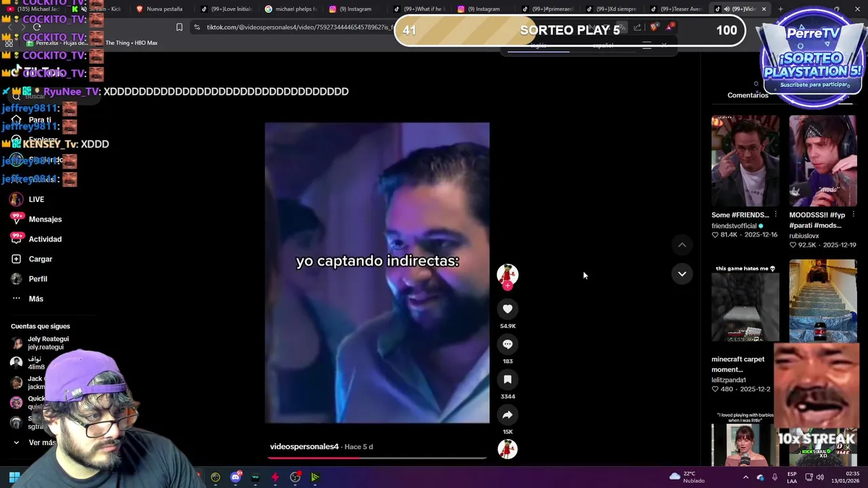Open the minecraft carpet moment thumbnail
Image resolution: width=868 pixels, height=488 pixels.
pos(745,305)
